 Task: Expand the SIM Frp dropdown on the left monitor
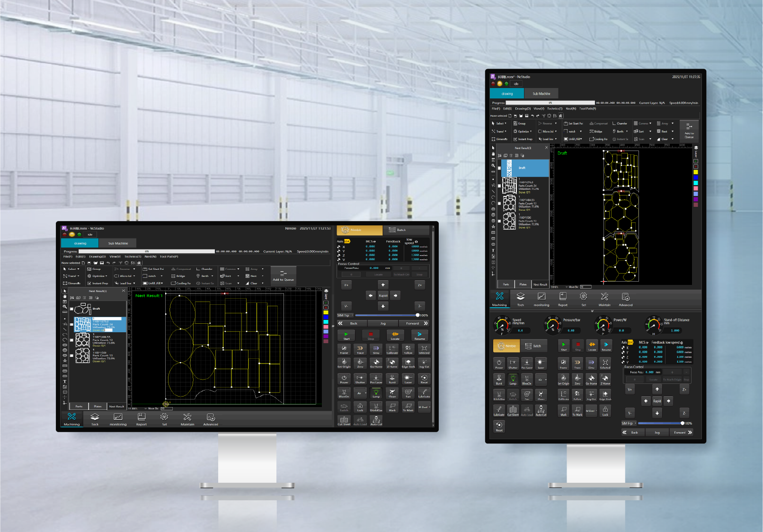tap(352, 315)
